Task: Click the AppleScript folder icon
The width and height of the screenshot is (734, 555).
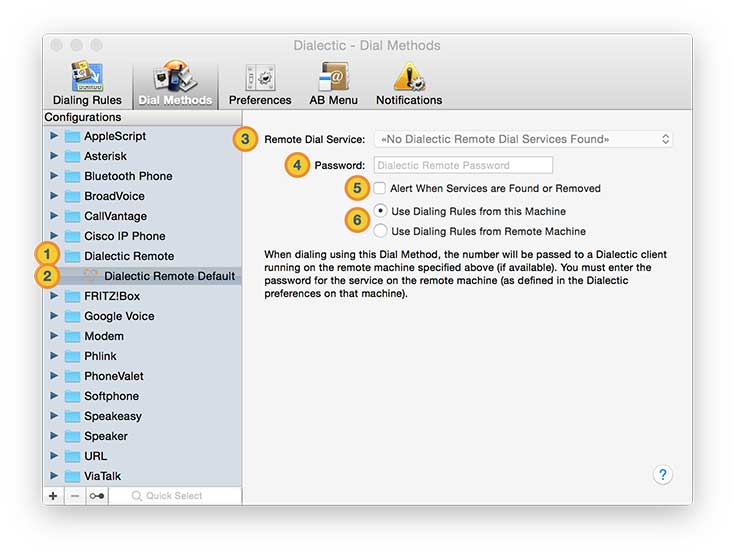Action: tap(72, 137)
